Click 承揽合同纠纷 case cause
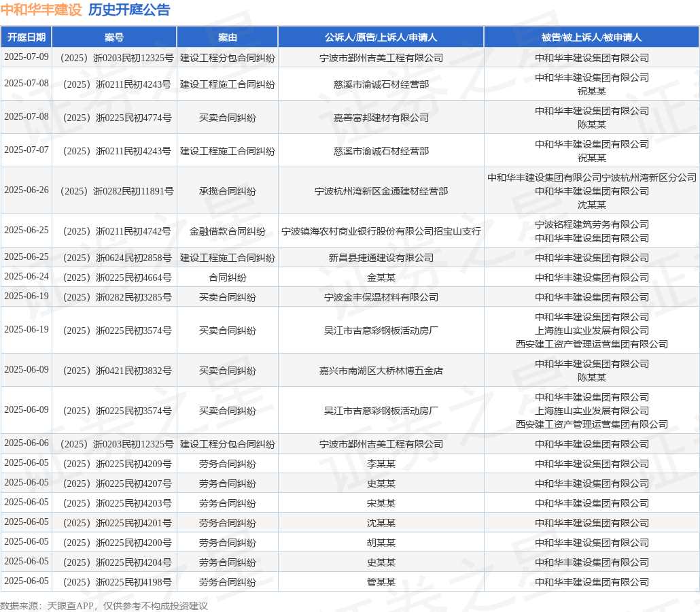This screenshot has width=700, height=612. pyautogui.click(x=228, y=191)
